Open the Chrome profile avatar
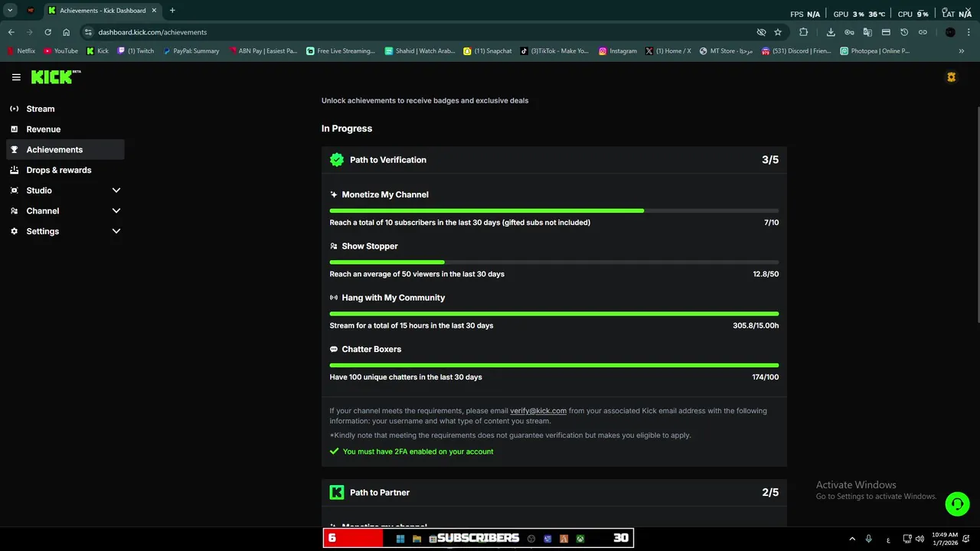 (950, 32)
